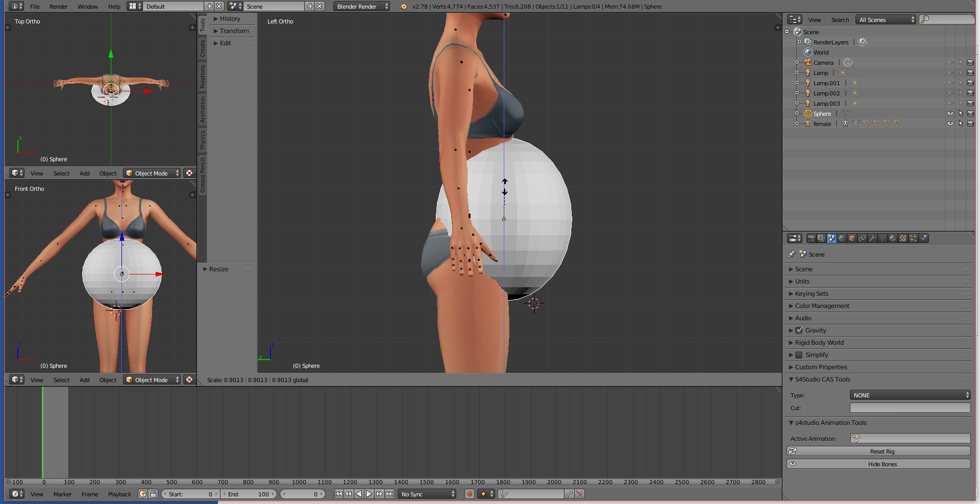The width and height of the screenshot is (980, 504).
Task: Click the Hide Bones button
Action: (x=881, y=464)
